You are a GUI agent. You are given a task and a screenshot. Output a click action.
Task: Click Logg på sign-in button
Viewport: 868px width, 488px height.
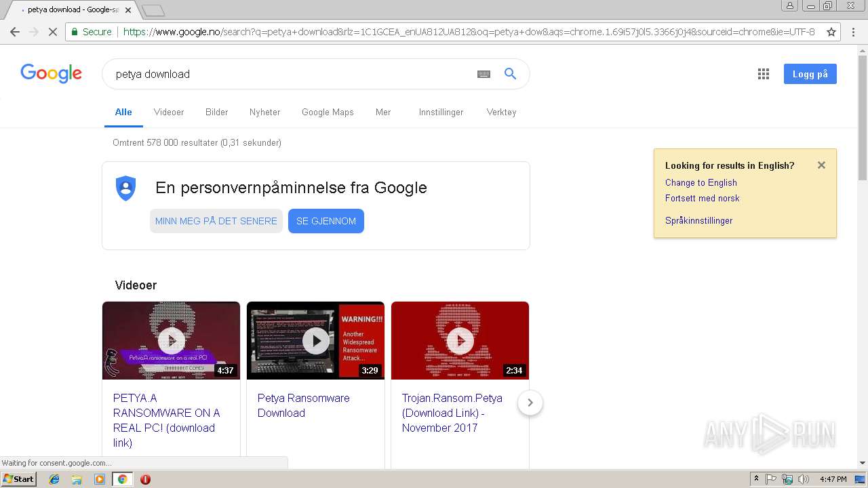point(810,74)
